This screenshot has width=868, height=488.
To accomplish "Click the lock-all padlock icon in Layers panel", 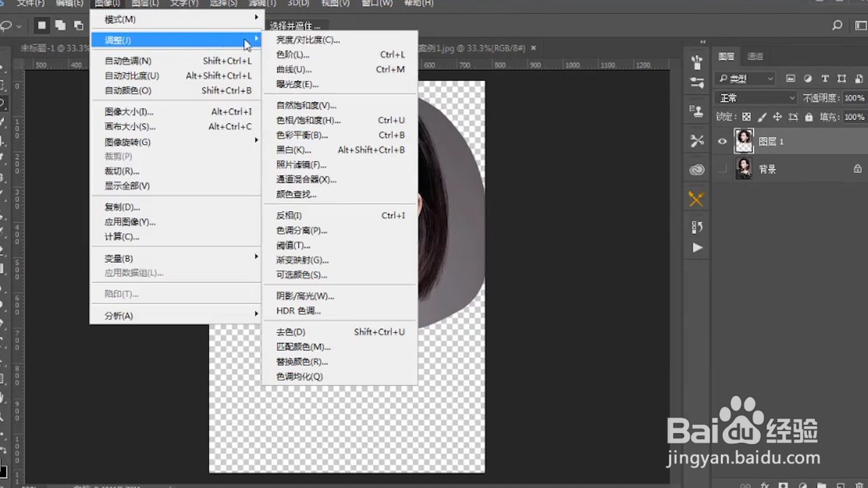I will 809,117.
